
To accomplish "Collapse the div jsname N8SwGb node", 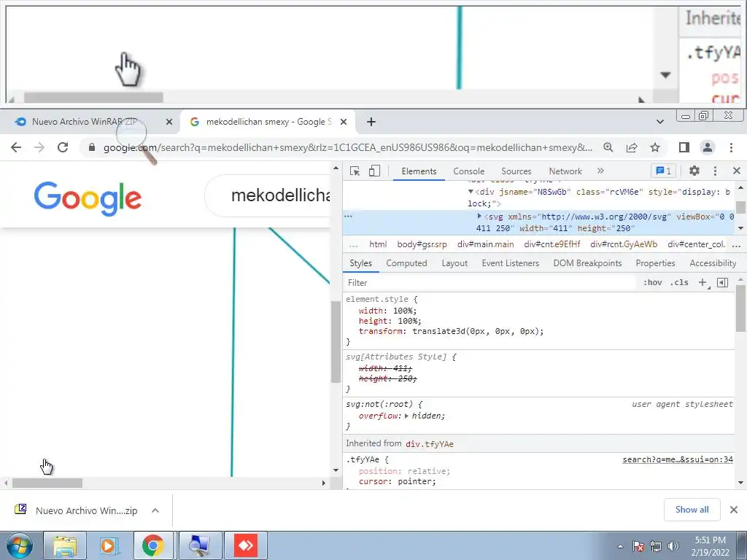I will click(x=471, y=192).
